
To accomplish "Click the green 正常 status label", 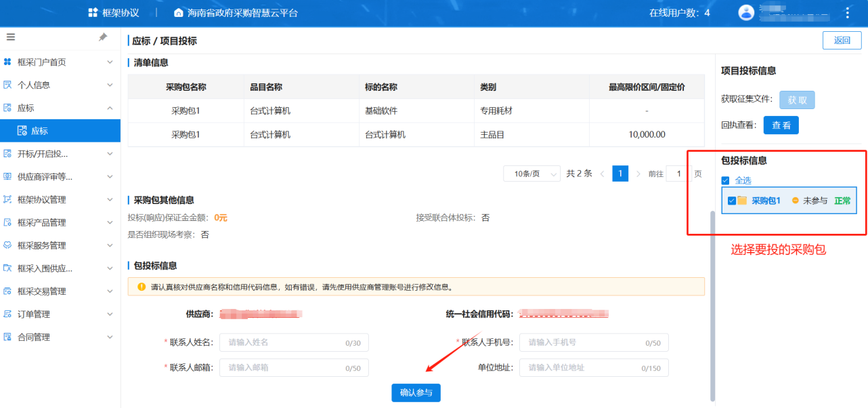I will click(842, 201).
